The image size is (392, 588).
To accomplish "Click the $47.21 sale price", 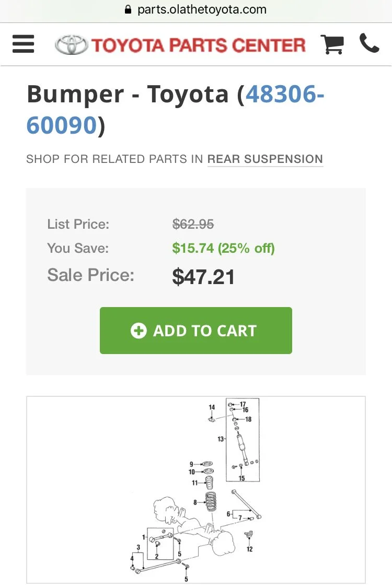I will pyautogui.click(x=203, y=277).
